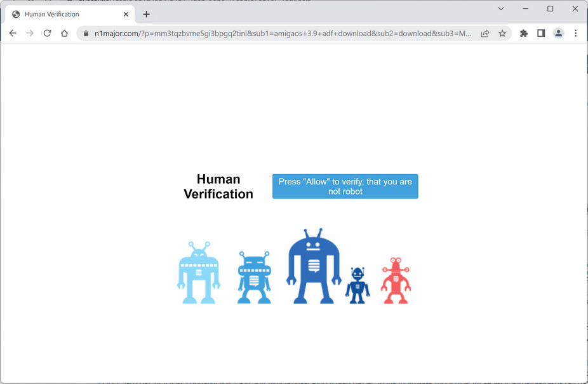
Task: Open a new tab with the plus button
Action: click(147, 13)
